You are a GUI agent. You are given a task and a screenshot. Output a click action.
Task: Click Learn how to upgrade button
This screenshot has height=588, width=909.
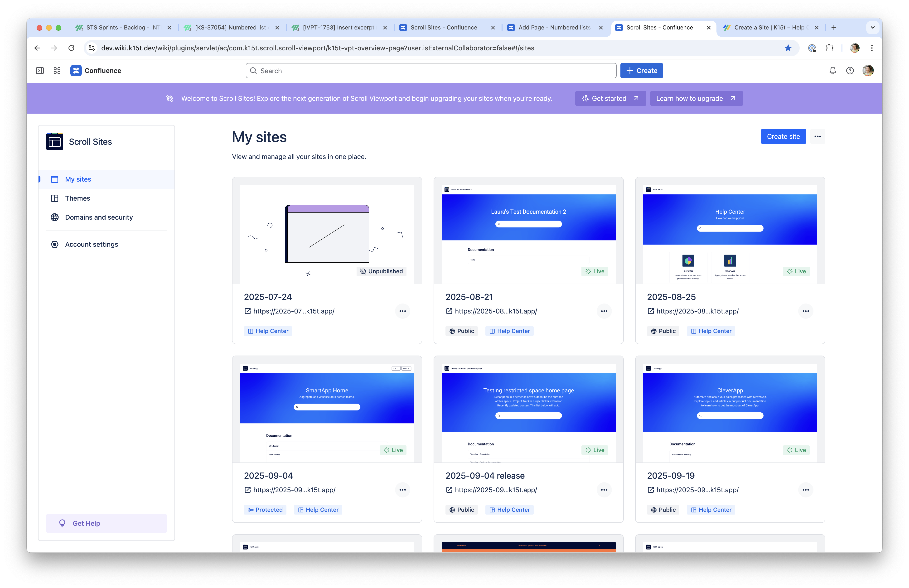(696, 98)
